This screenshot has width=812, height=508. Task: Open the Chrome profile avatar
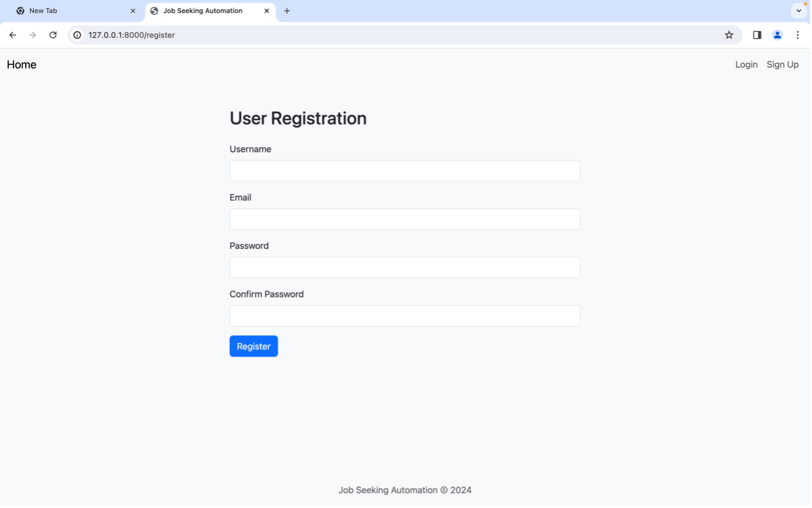pos(777,35)
